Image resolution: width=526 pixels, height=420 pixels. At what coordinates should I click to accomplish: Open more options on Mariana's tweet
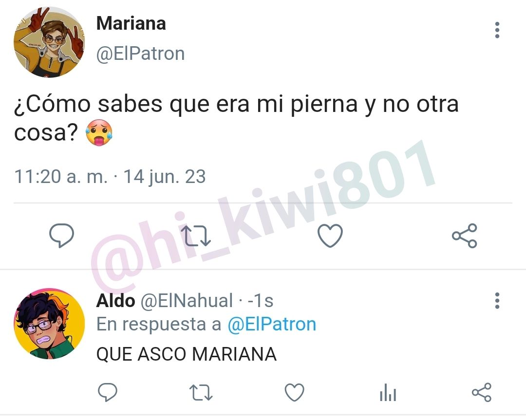click(x=497, y=30)
